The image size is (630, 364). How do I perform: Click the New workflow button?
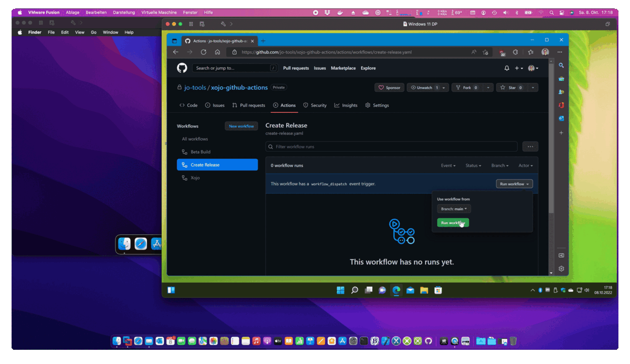point(241,126)
